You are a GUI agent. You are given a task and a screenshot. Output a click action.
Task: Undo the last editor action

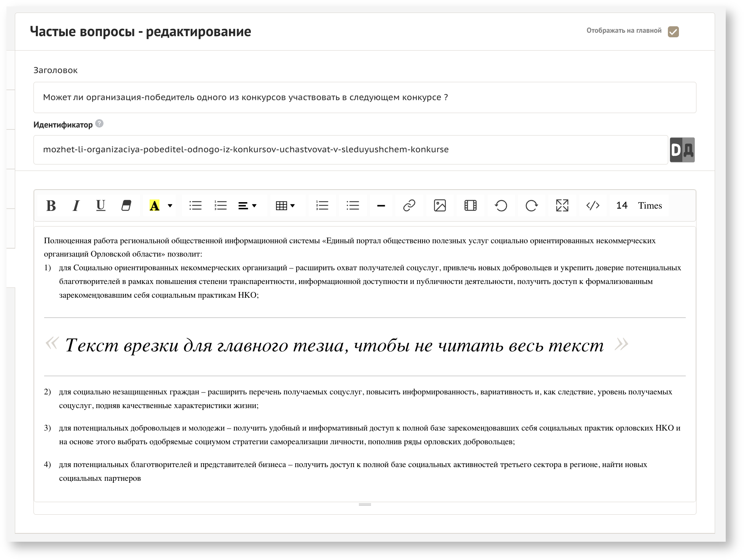pyautogui.click(x=501, y=206)
